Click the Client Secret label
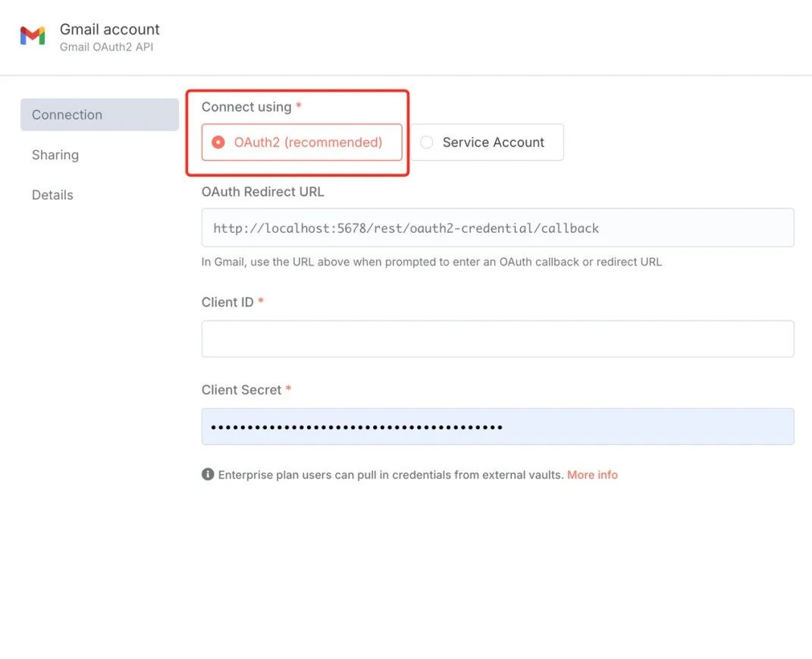The image size is (812, 659). 241,390
